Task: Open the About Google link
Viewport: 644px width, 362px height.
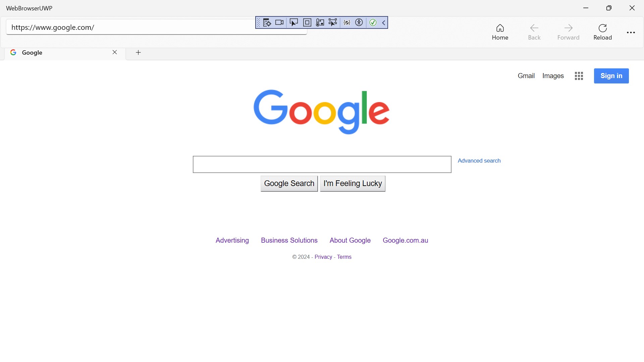Action: [x=350, y=240]
